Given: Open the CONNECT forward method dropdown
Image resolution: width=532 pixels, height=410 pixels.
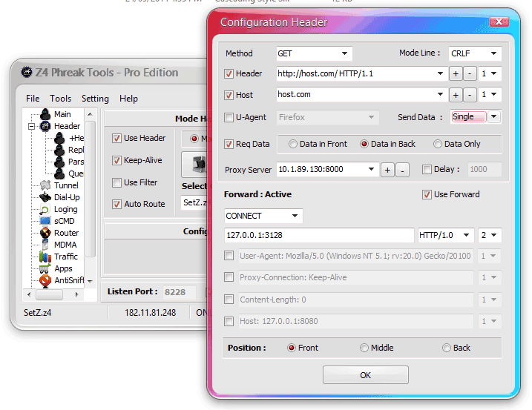Looking at the screenshot, I should pyautogui.click(x=295, y=216).
